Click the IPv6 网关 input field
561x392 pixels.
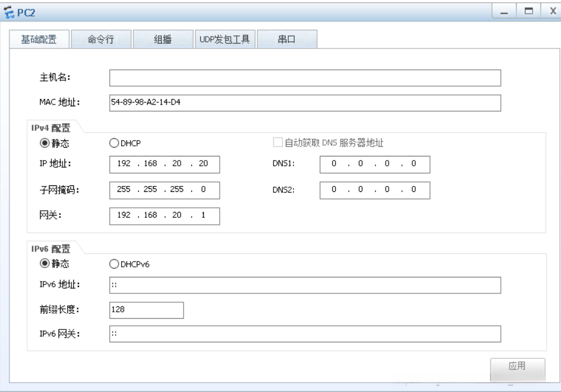(x=305, y=334)
